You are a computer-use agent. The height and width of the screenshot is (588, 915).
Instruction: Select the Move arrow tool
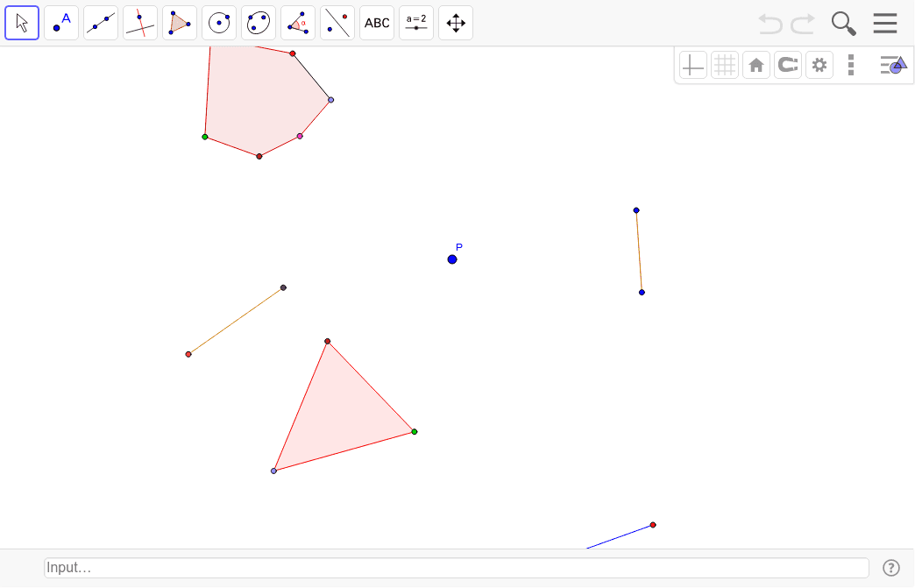click(22, 24)
